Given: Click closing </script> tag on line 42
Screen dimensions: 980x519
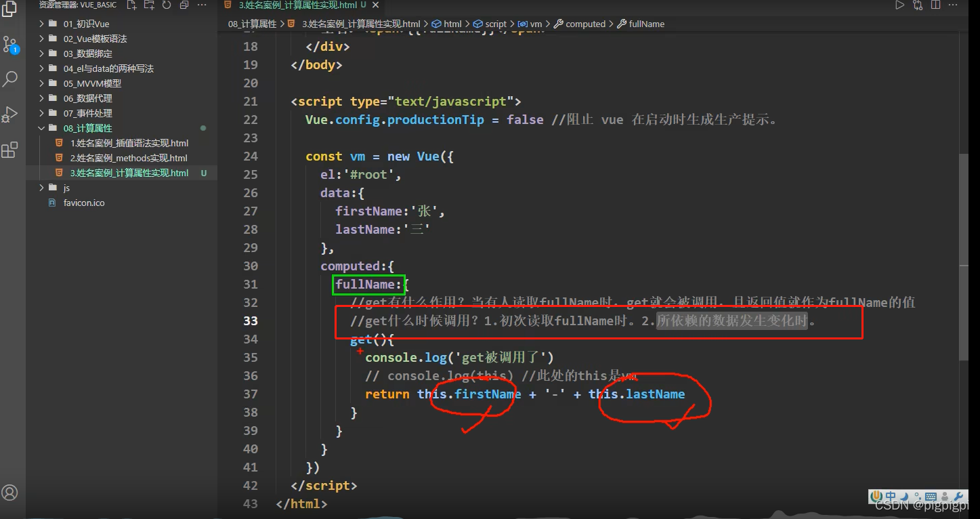Looking at the screenshot, I should point(324,485).
